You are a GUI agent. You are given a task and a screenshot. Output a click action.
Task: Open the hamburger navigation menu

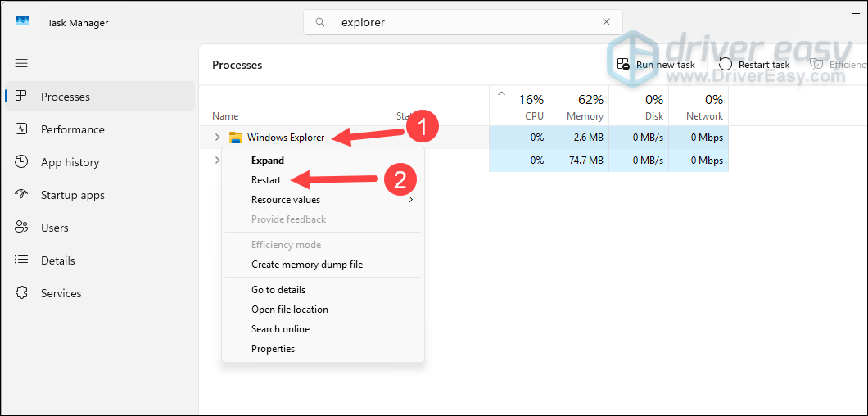point(21,63)
